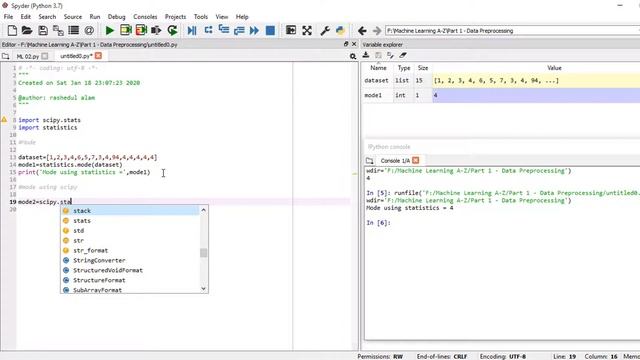
Task: Save all open files
Action: [58, 31]
